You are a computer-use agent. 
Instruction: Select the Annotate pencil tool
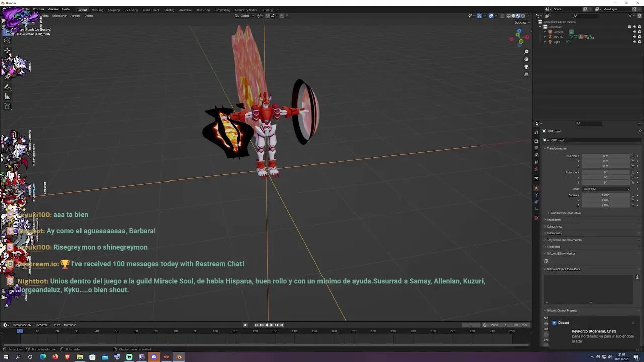pyautogui.click(x=7, y=87)
